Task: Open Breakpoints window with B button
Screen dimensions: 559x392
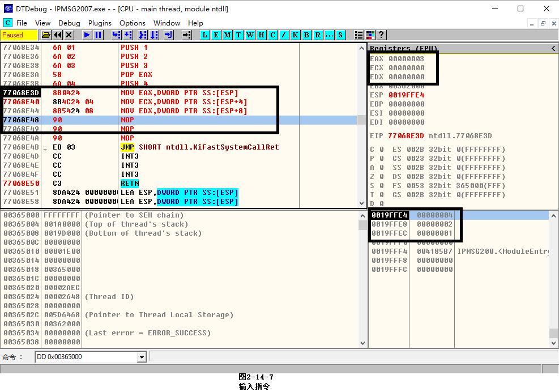Action: click(x=306, y=35)
